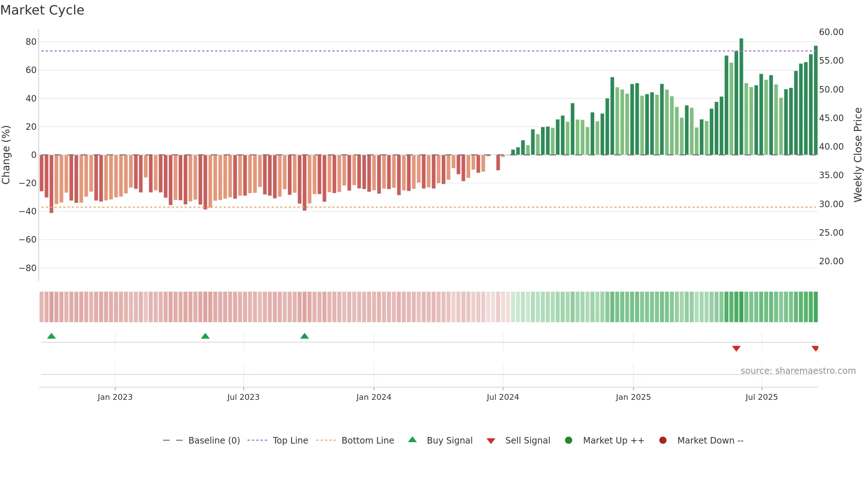The image size is (868, 488).
Task: Select the first buy signal triangle before Jan 2023
Action: pos(51,336)
